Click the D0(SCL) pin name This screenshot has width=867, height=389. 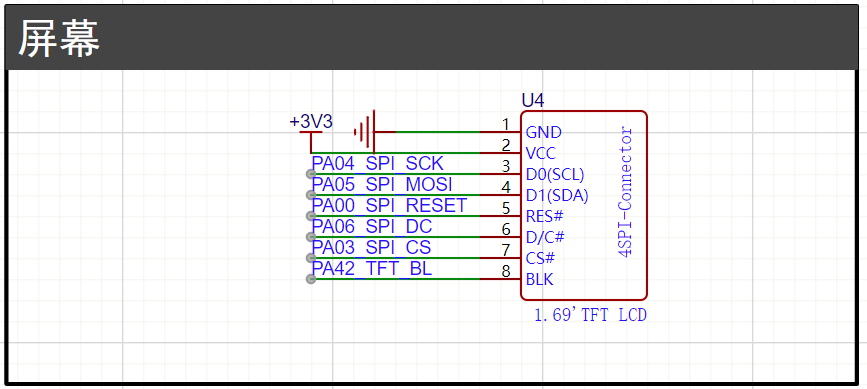coord(555,175)
